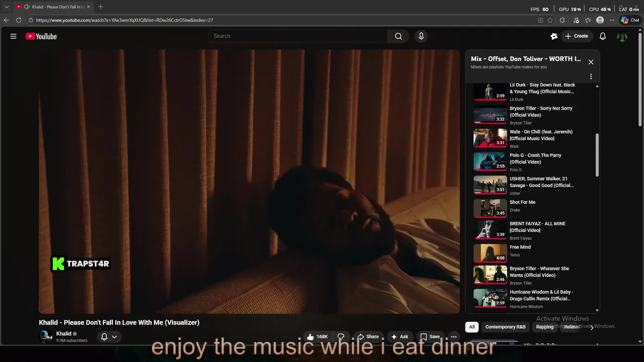Go to YouTube home via logo
644x362 pixels.
[41, 36]
